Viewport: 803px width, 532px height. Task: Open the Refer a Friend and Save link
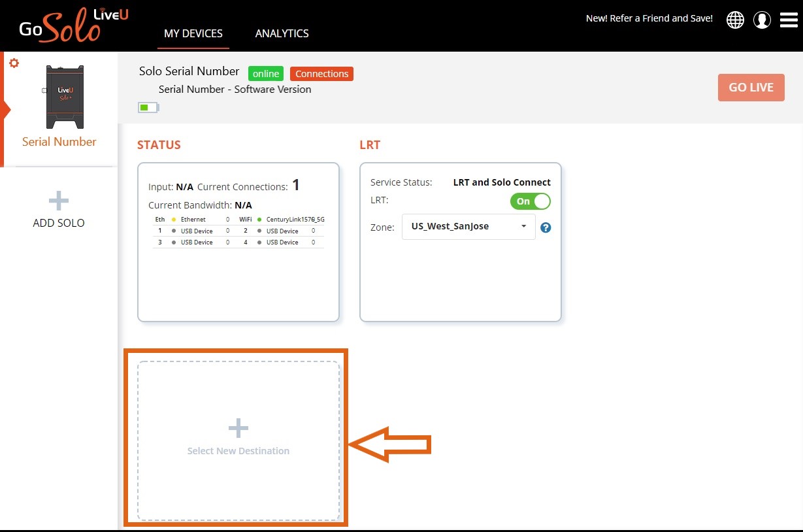[649, 18]
